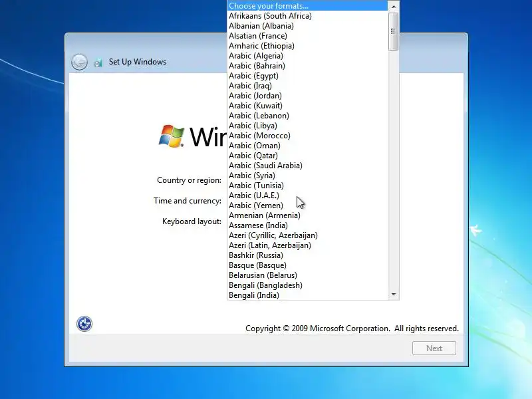Image resolution: width=532 pixels, height=399 pixels.
Task: Select Bengali (India)
Action: 307,295
